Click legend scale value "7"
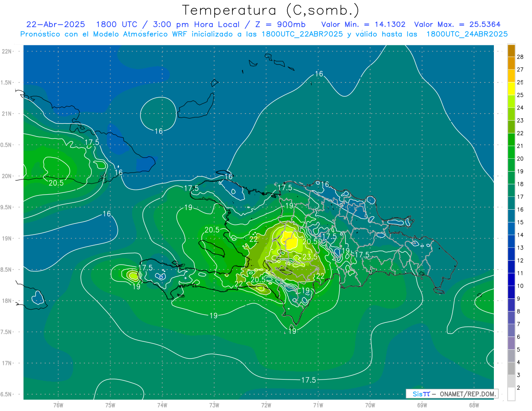Viewport: 532px width, 411px height. (519, 324)
